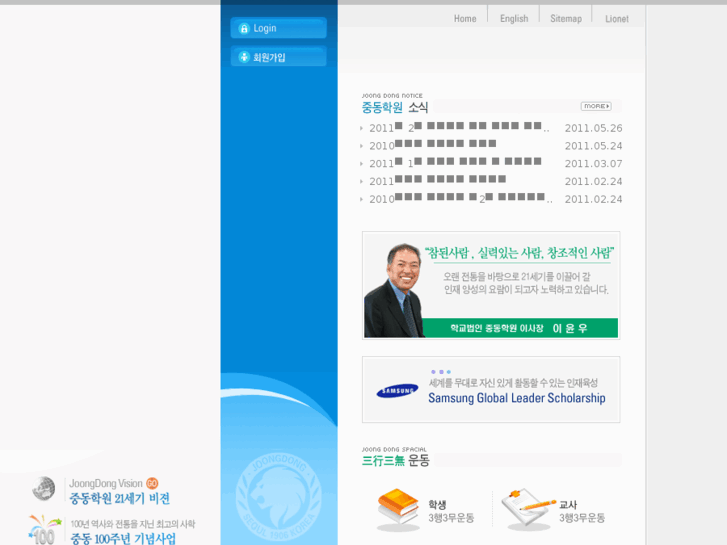Click the 회원가입 sign-up button
Image resolution: width=727 pixels, height=545 pixels.
point(278,57)
